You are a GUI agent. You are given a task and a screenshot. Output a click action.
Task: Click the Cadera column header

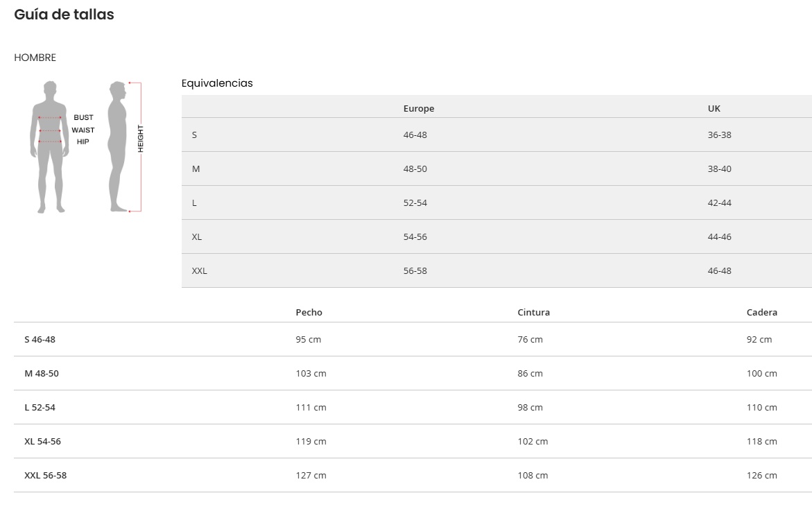pyautogui.click(x=761, y=313)
